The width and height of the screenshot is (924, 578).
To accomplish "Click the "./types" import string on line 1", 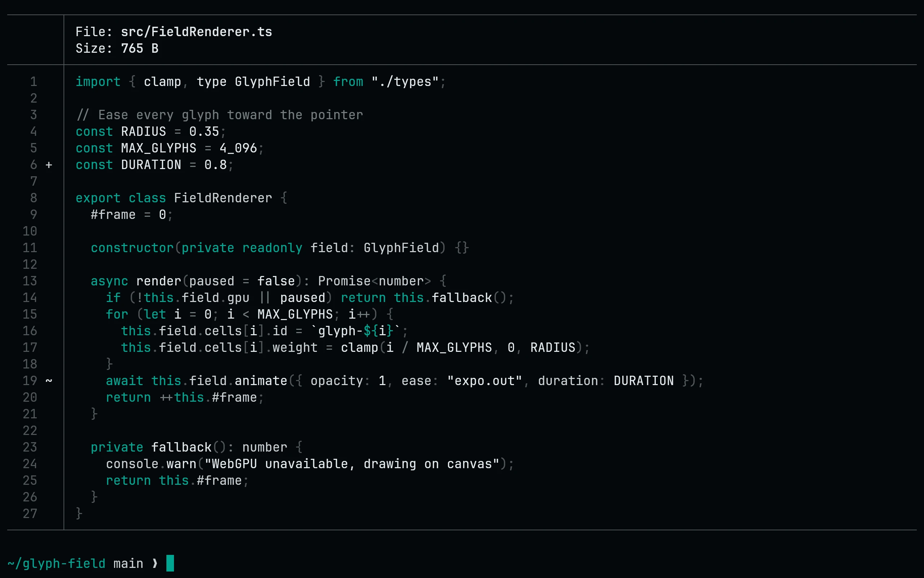I will point(405,82).
